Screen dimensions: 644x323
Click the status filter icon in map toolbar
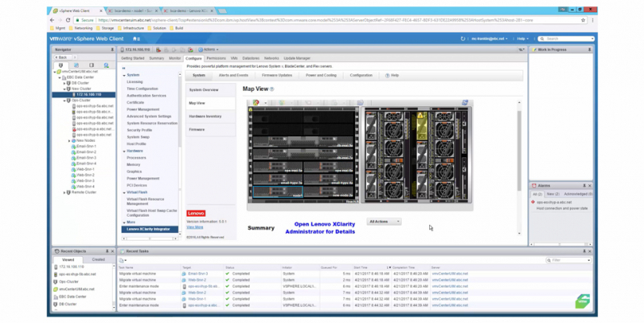tap(256, 102)
